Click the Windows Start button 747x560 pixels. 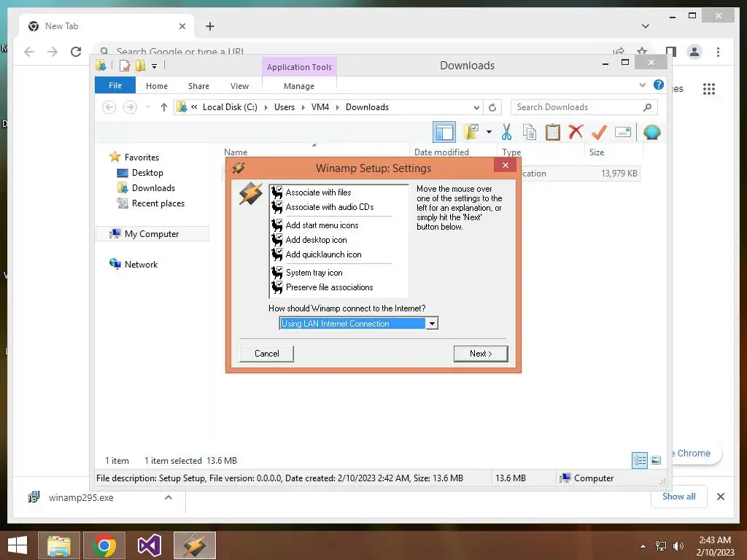[18, 545]
